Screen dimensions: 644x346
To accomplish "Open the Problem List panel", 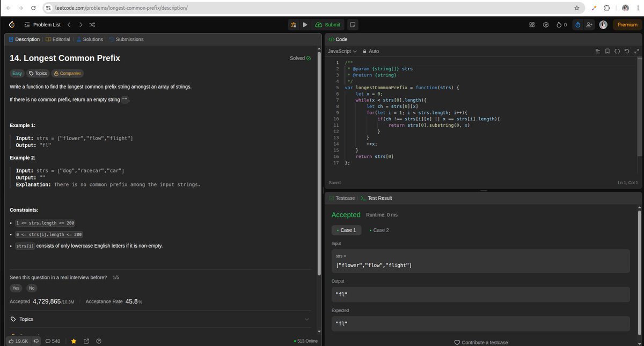I will pos(42,25).
